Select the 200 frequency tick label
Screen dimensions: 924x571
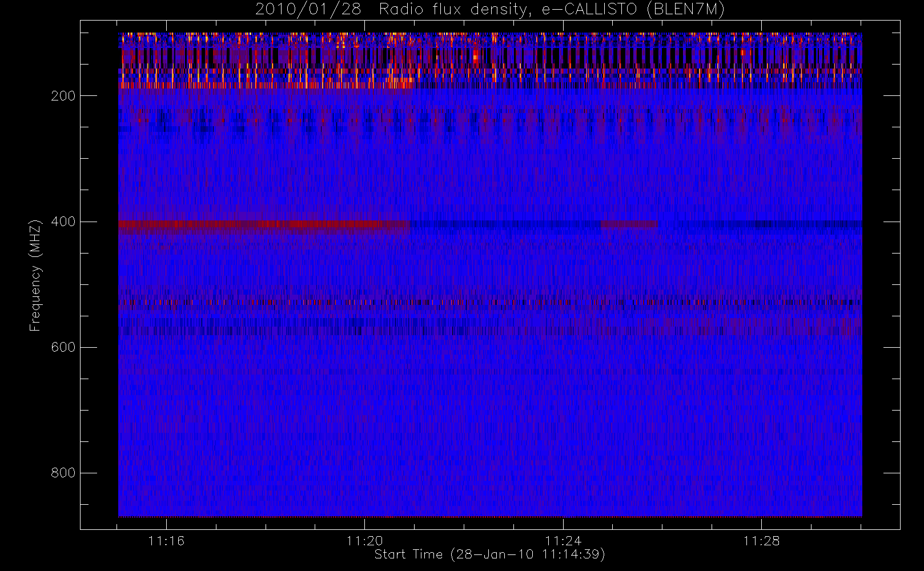(63, 96)
